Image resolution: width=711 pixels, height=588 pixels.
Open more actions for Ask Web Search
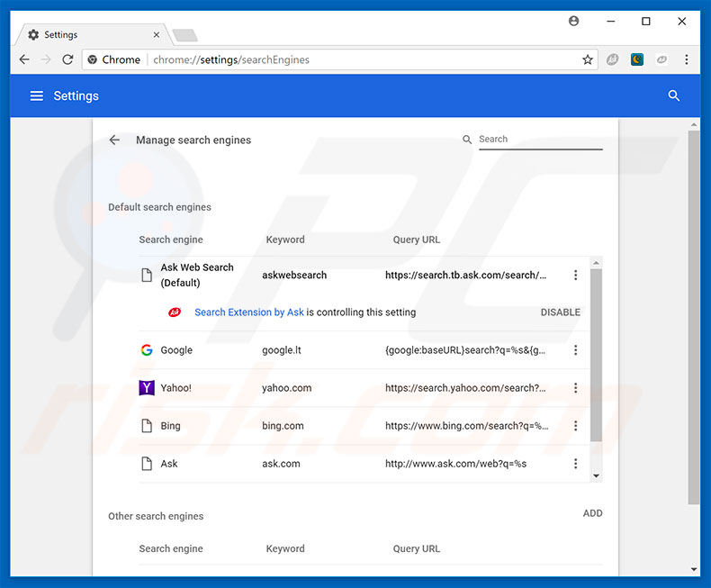pos(576,276)
